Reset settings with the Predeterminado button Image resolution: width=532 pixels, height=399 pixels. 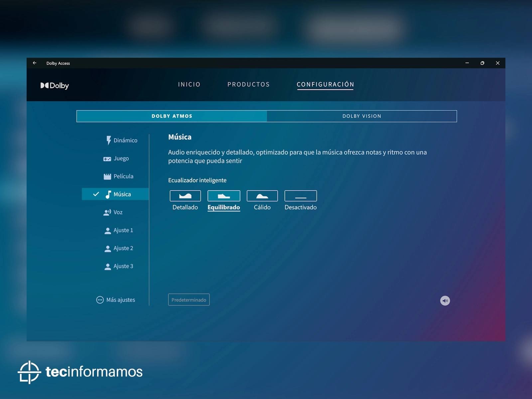[189, 300]
